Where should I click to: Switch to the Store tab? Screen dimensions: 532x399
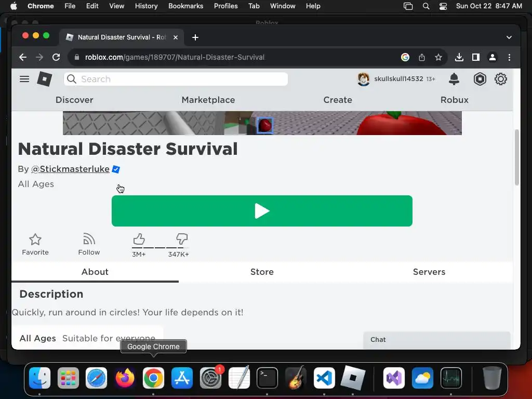pyautogui.click(x=262, y=272)
